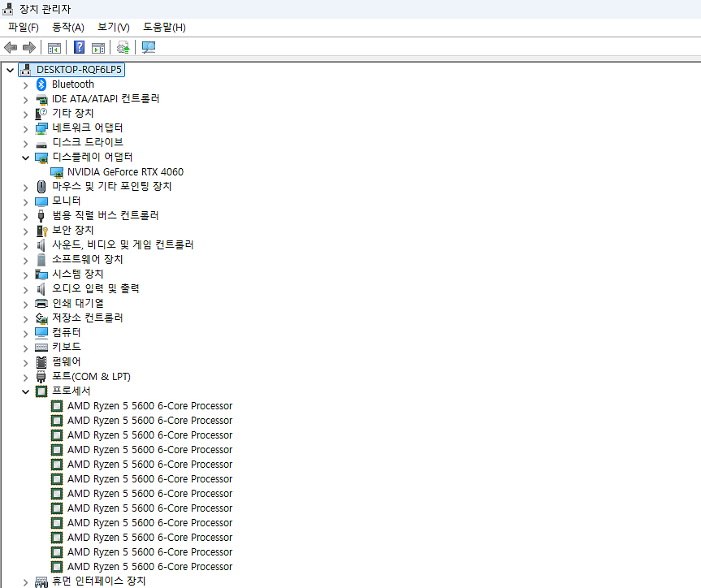Click the update driver toolbar icon
This screenshot has width=701, height=588.
[123, 47]
